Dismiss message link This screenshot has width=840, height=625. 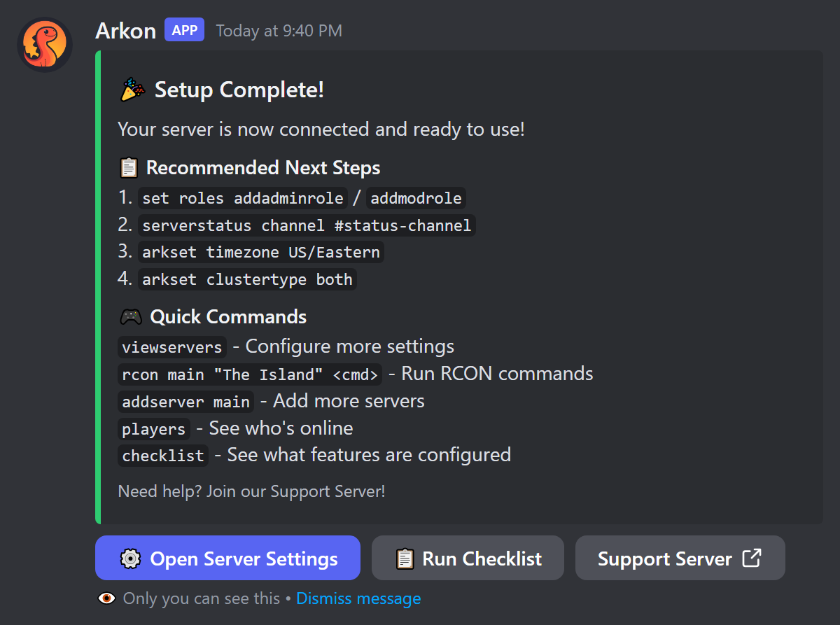358,598
